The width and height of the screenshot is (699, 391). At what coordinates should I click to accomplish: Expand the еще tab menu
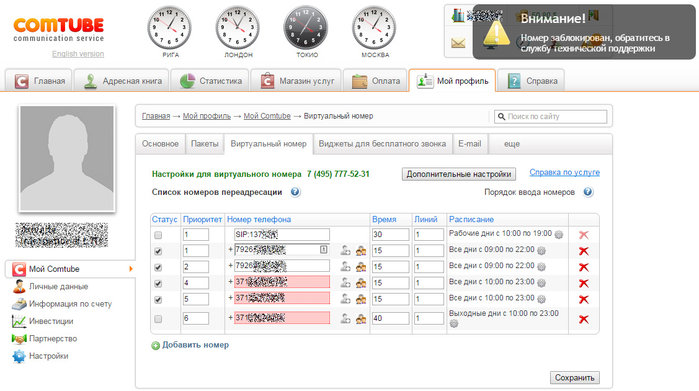[512, 144]
